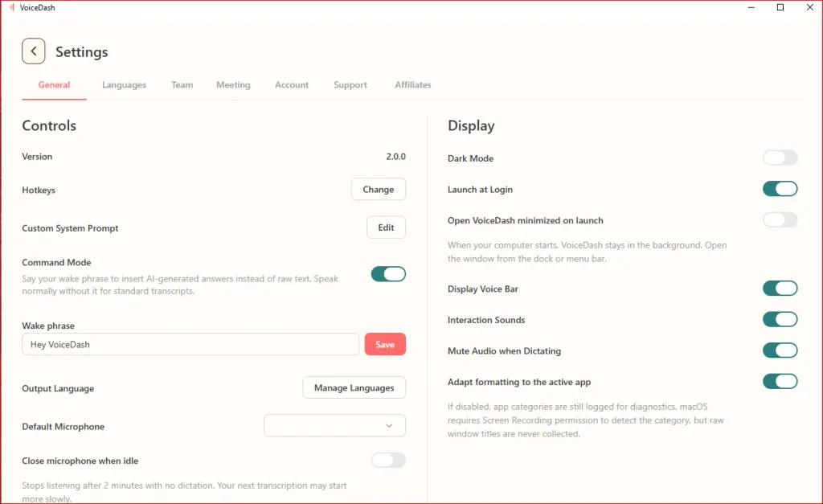Open the Affiliates tab
The height and width of the screenshot is (504, 823).
413,85
